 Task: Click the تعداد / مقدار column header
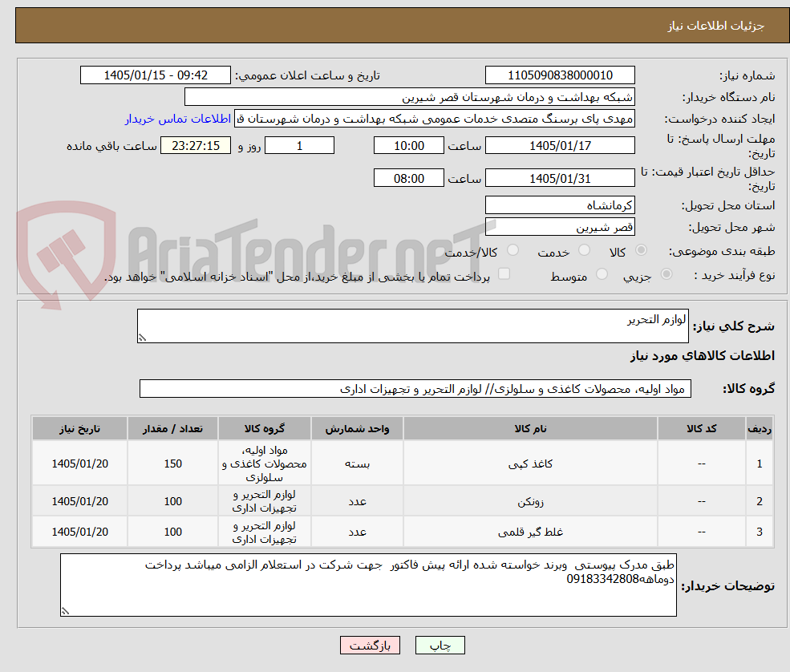click(172, 428)
